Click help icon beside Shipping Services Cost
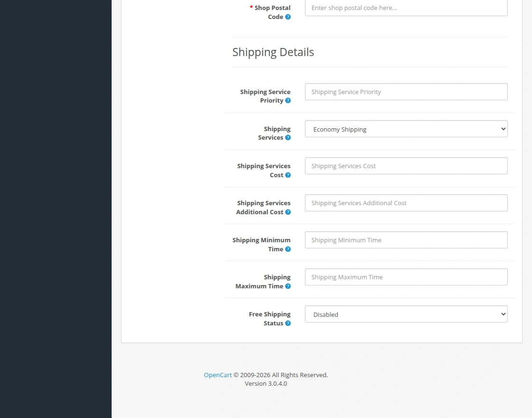 (288, 175)
